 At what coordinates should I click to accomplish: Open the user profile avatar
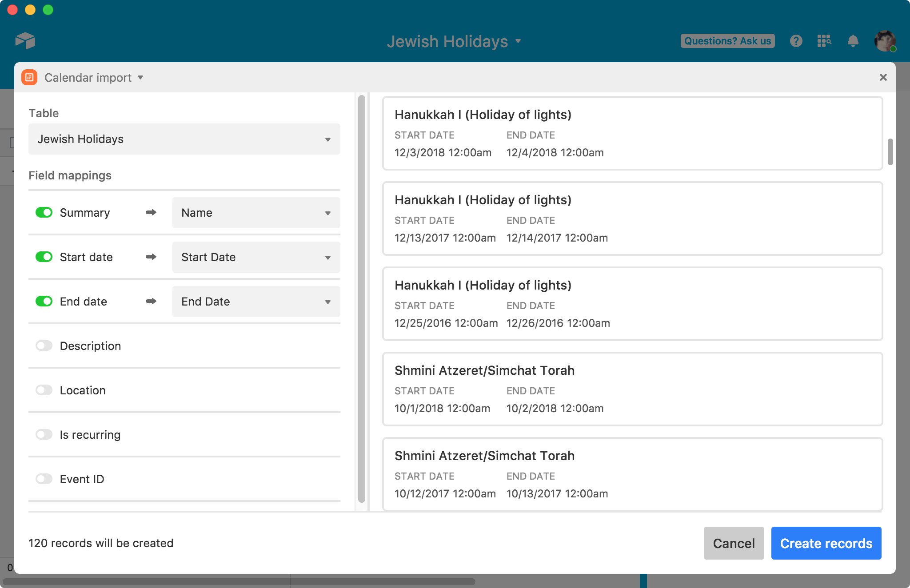885,41
